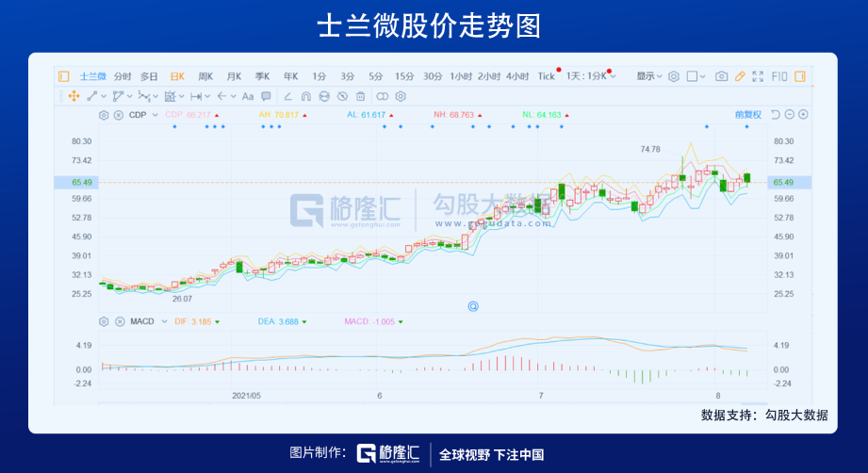The height and width of the screenshot is (473, 868).
Task: Open chart settings gear beside 显示
Action: pyautogui.click(x=674, y=76)
